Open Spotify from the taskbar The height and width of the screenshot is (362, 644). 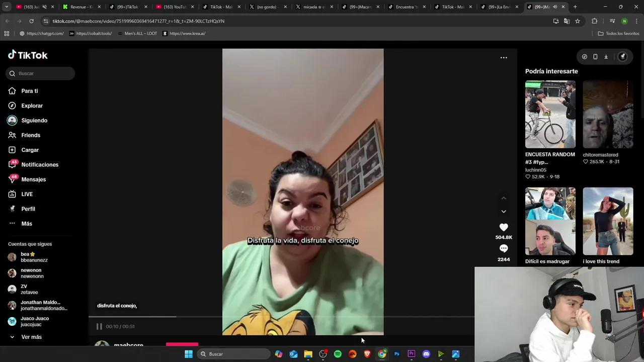coord(338,354)
